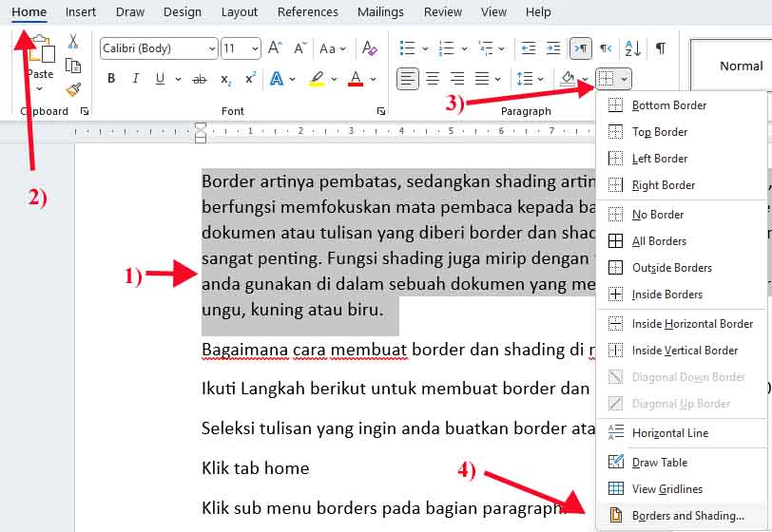Apply superscript formatting

pyautogui.click(x=251, y=78)
